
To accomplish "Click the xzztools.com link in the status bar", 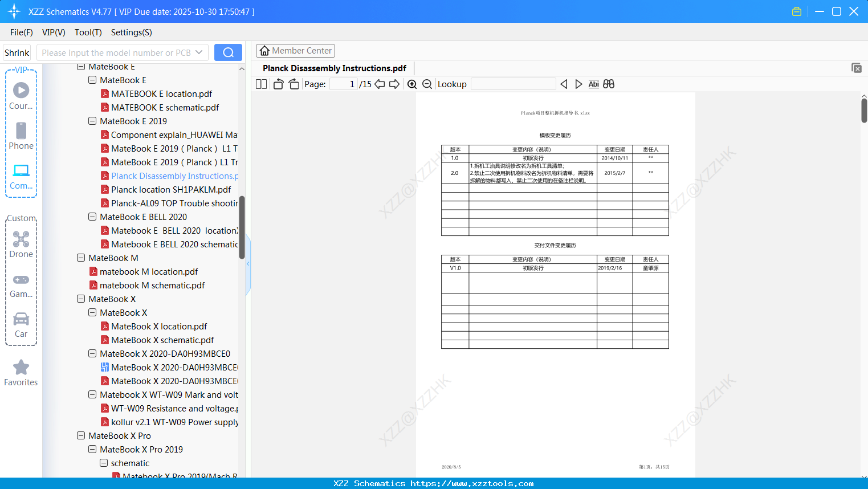I will (472, 483).
